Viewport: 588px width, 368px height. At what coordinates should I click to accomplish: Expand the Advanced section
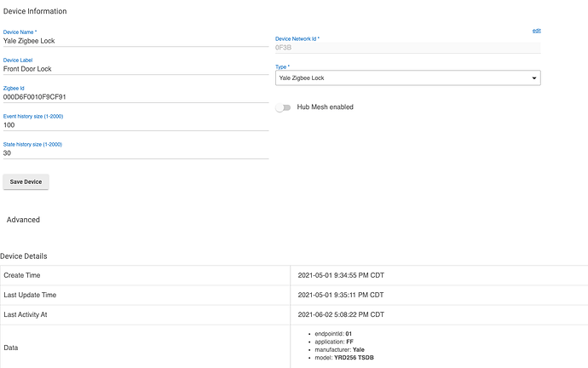pyautogui.click(x=23, y=220)
